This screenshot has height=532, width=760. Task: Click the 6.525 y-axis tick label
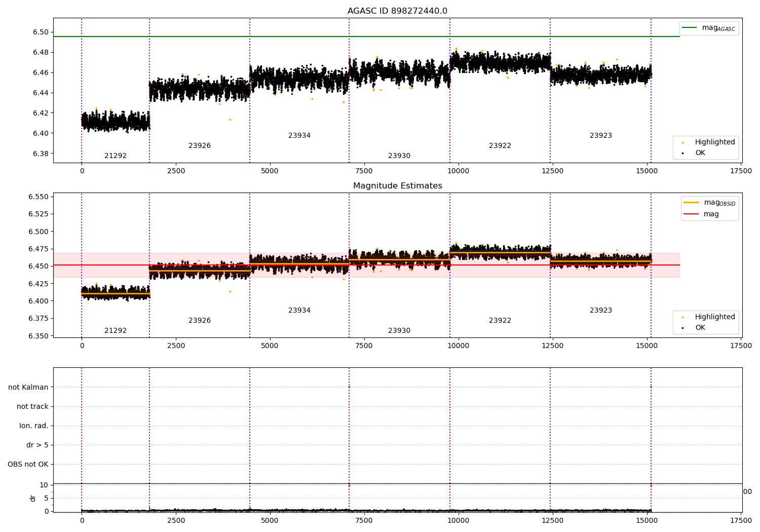pyautogui.click(x=39, y=214)
